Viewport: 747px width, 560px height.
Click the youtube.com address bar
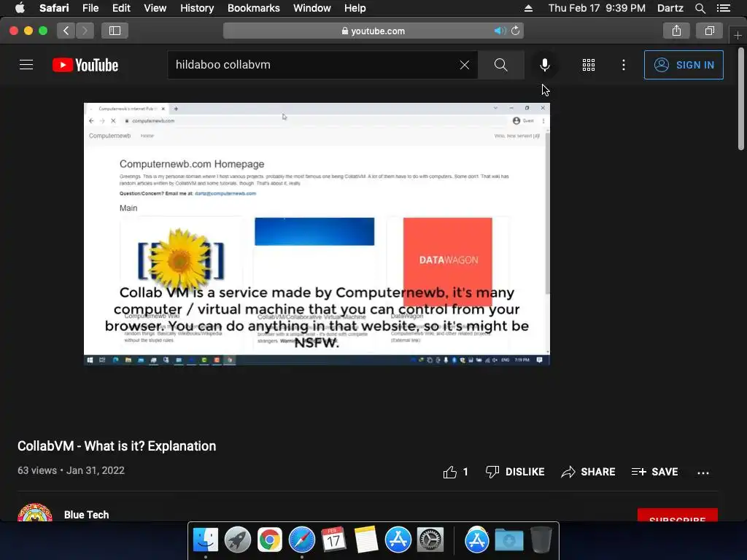click(373, 31)
